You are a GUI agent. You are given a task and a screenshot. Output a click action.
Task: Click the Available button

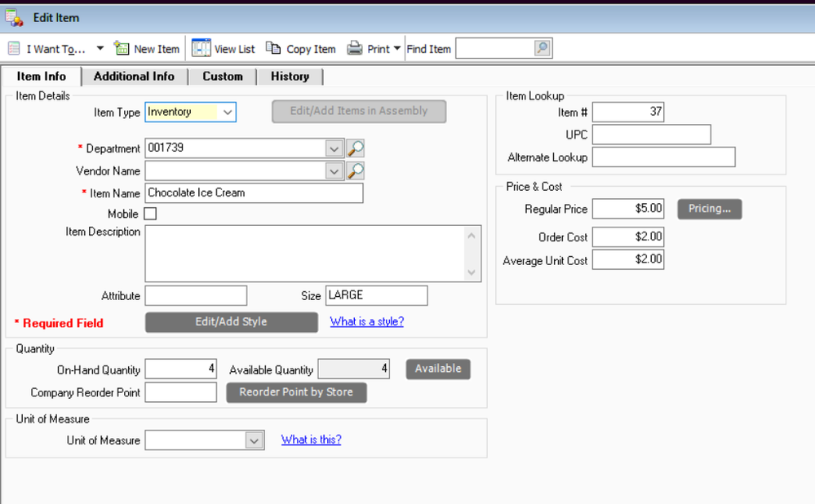pyautogui.click(x=438, y=369)
